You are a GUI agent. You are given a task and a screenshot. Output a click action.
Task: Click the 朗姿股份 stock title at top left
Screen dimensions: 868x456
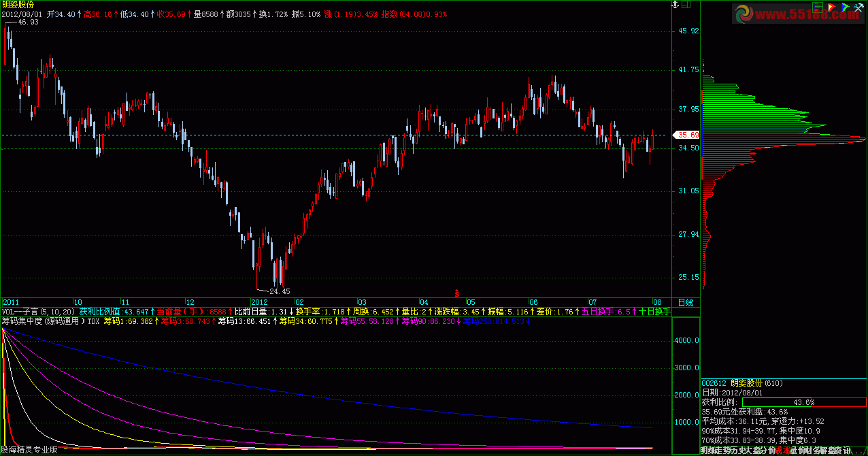tap(18, 5)
